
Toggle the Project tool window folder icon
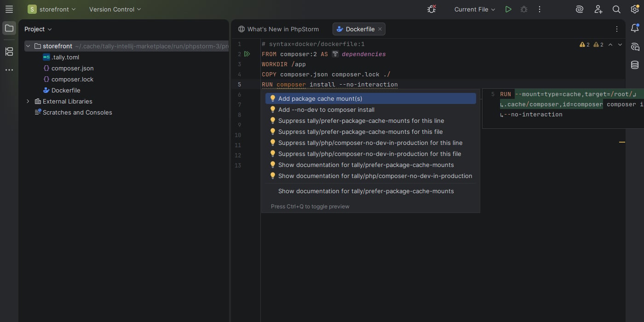coord(9,29)
